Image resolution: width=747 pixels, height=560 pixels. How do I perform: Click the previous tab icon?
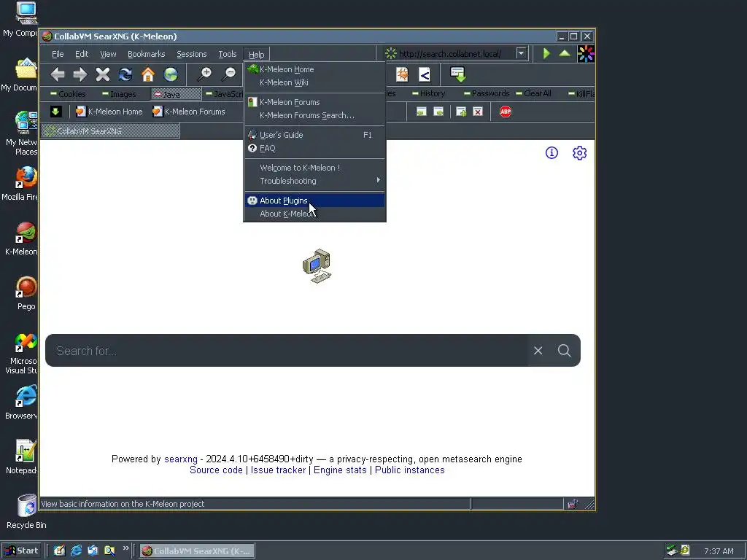421,112
